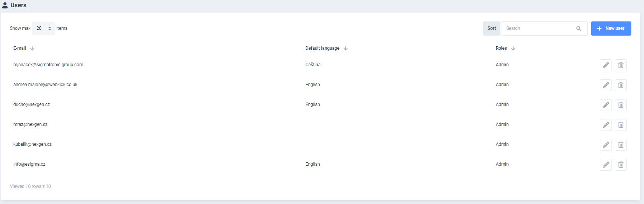This screenshot has height=204, width=644.
Task: Delete user ducho@nexgen.cz via trash icon
Action: click(x=621, y=105)
